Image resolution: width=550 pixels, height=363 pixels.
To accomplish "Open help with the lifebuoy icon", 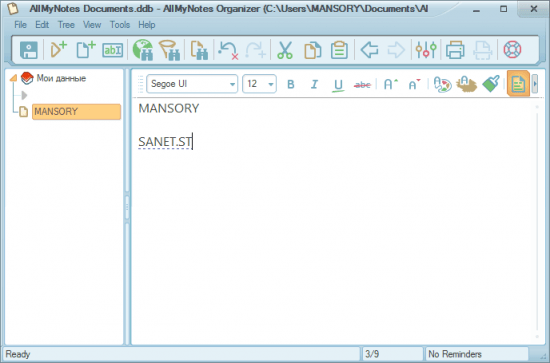I will 512,49.
